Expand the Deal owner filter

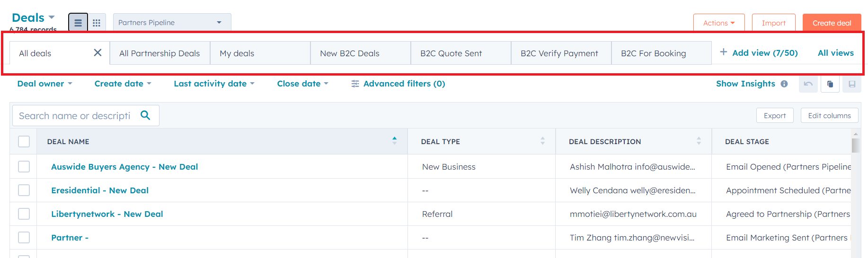[x=44, y=84]
